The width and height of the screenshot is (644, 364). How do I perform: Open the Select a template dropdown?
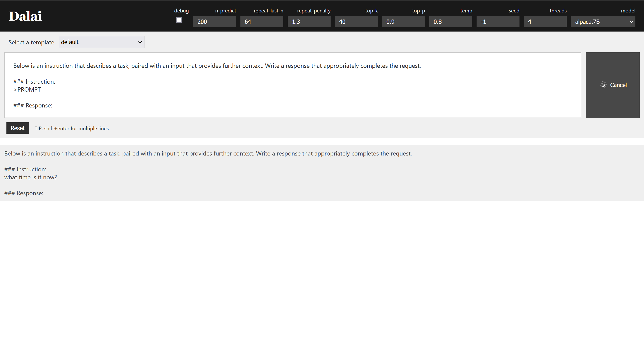point(101,42)
